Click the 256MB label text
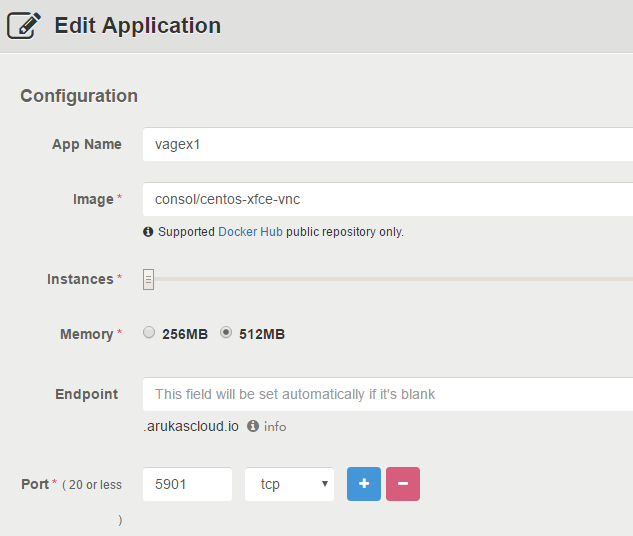Screen dimensions: 633x536 pyautogui.click(x=185, y=334)
